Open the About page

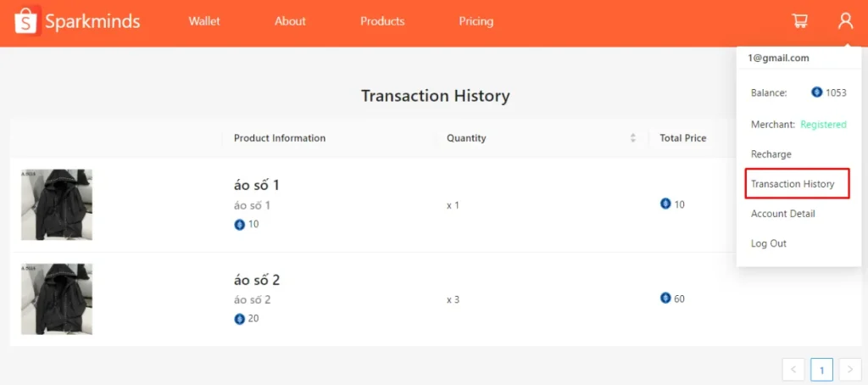[290, 21]
